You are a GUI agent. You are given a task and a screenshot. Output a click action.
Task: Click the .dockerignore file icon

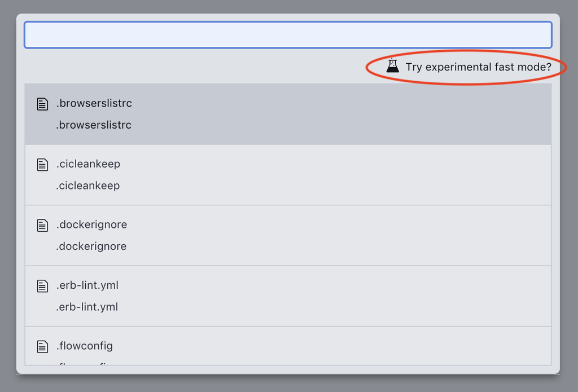coord(42,225)
